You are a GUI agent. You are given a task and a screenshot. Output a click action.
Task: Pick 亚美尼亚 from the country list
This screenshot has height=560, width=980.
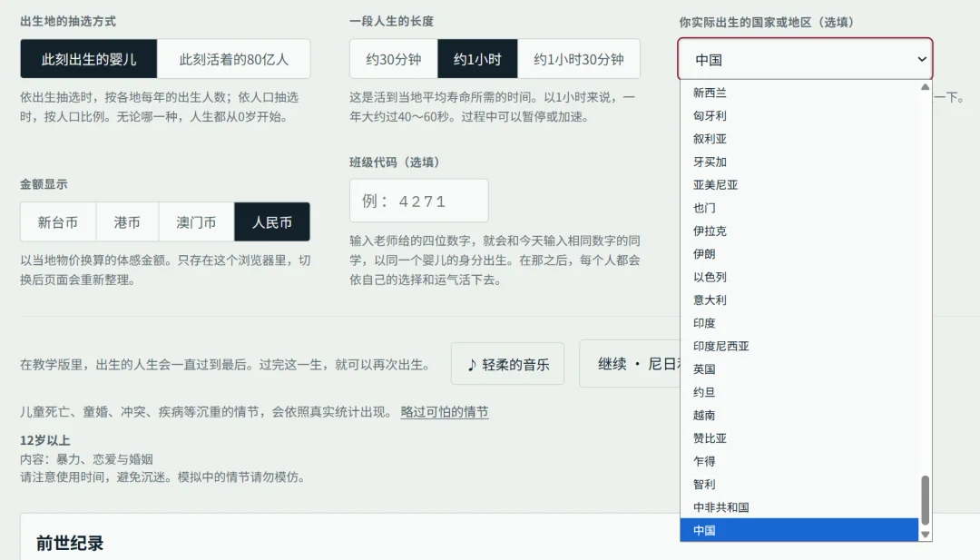(x=799, y=185)
